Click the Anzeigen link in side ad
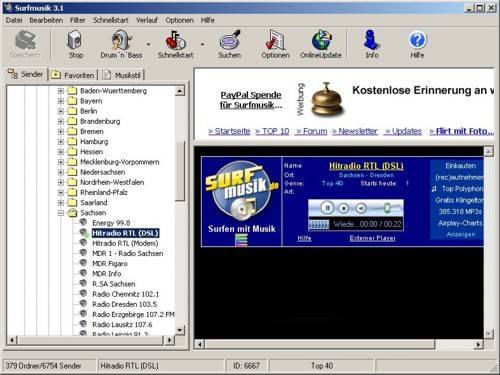Screen dimensions: 500x375 point(461,234)
